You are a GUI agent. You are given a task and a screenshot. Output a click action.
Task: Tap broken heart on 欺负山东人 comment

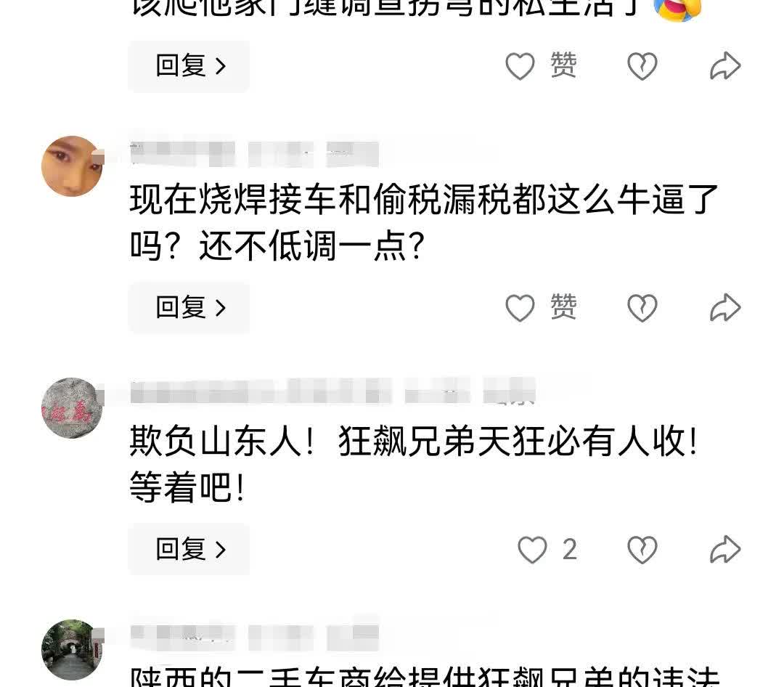point(642,550)
